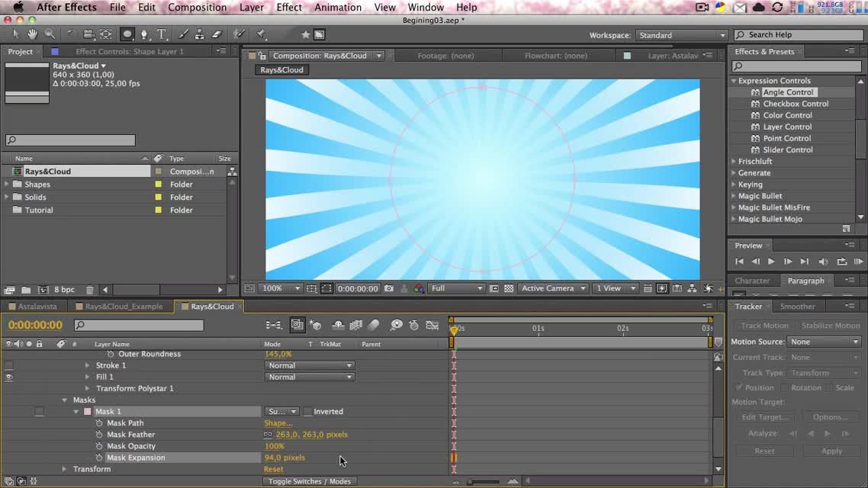Toggle Mask Opacity stopwatch
The height and width of the screenshot is (488, 868).
[99, 446]
